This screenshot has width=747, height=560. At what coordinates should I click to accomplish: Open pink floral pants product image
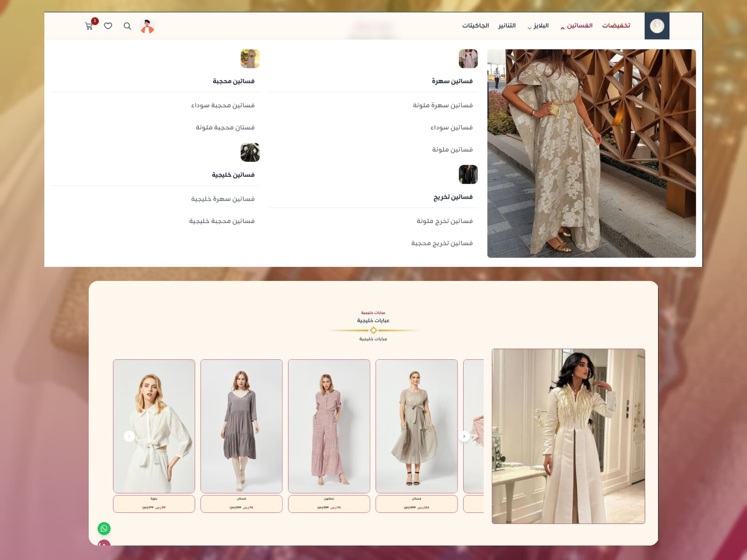click(329, 426)
